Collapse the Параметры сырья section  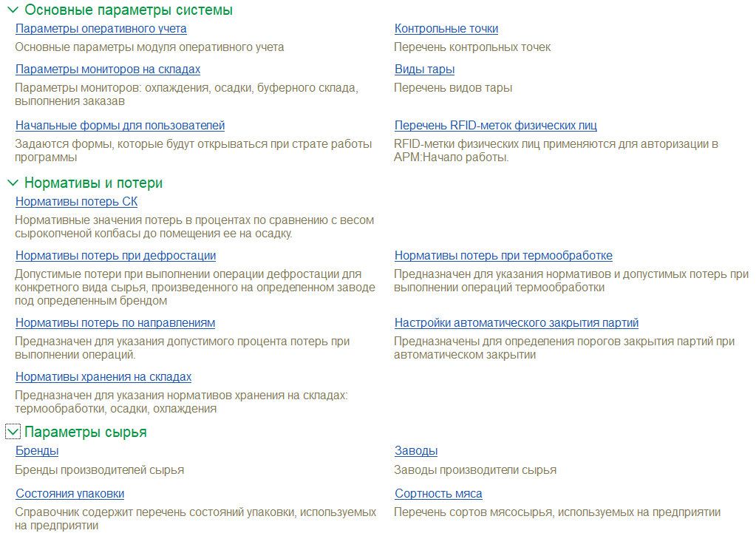[12, 432]
